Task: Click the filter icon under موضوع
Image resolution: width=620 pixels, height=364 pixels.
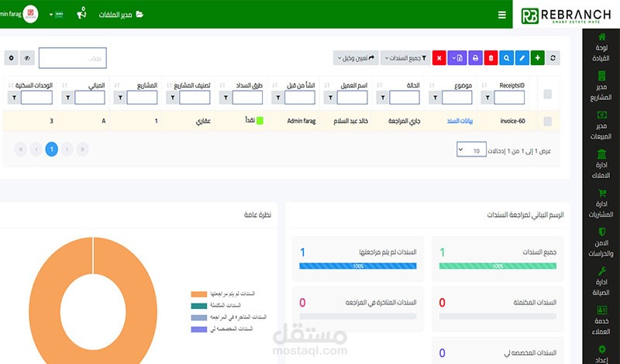Action: click(x=435, y=98)
